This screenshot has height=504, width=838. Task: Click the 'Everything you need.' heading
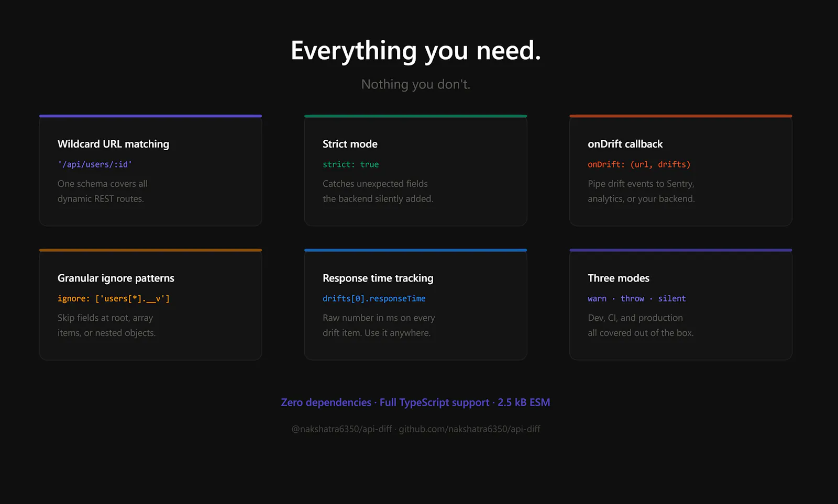pyautogui.click(x=416, y=51)
